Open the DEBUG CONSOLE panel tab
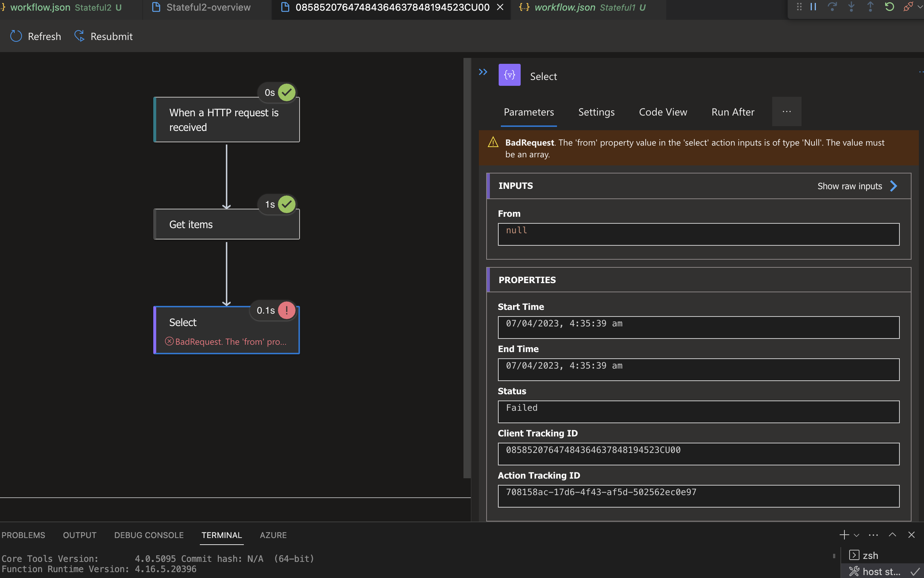Screen dimensions: 924x578 [x=148, y=535]
